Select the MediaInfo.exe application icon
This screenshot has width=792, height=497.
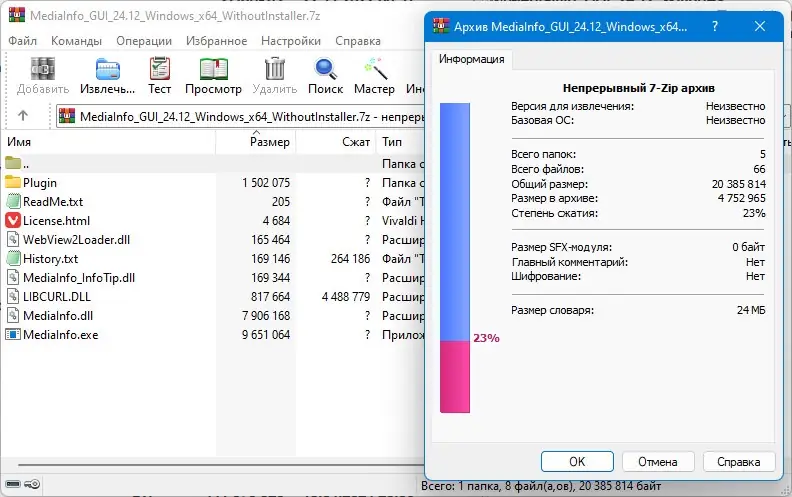pyautogui.click(x=13, y=334)
